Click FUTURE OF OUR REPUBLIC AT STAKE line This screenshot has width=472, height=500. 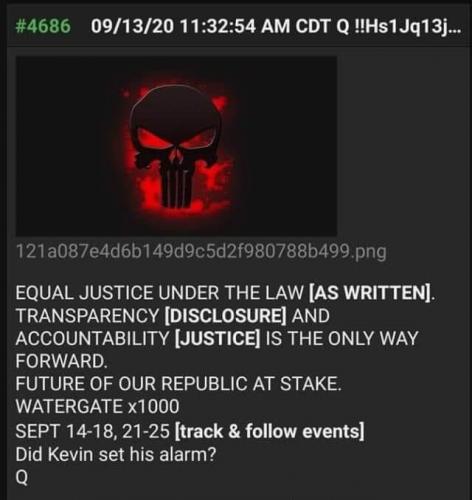point(178,384)
